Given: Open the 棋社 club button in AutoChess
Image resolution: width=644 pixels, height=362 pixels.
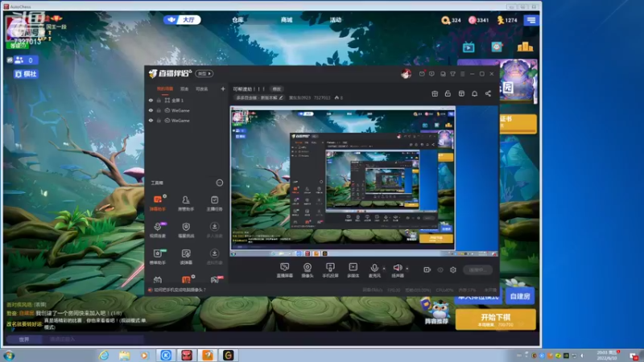Looking at the screenshot, I should [x=26, y=74].
